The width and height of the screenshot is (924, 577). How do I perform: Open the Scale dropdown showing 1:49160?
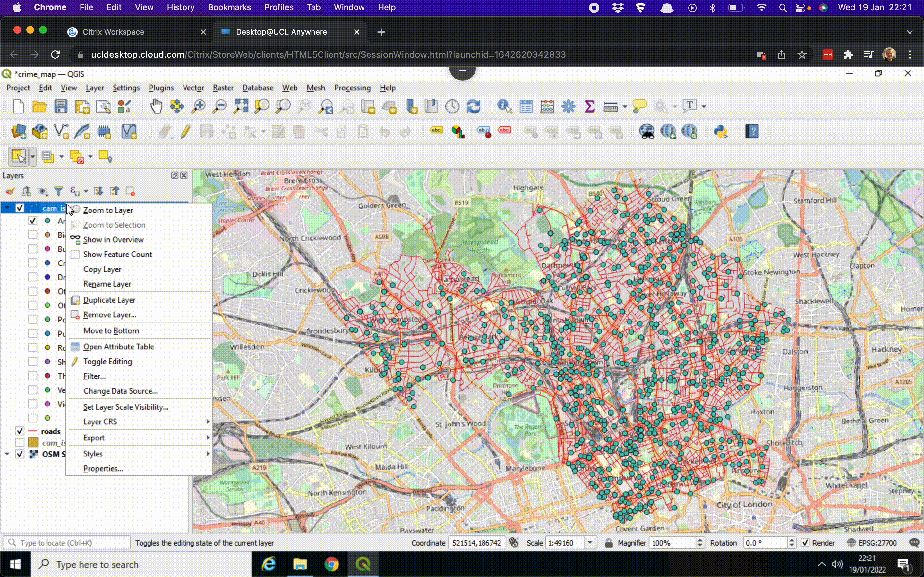tap(591, 543)
